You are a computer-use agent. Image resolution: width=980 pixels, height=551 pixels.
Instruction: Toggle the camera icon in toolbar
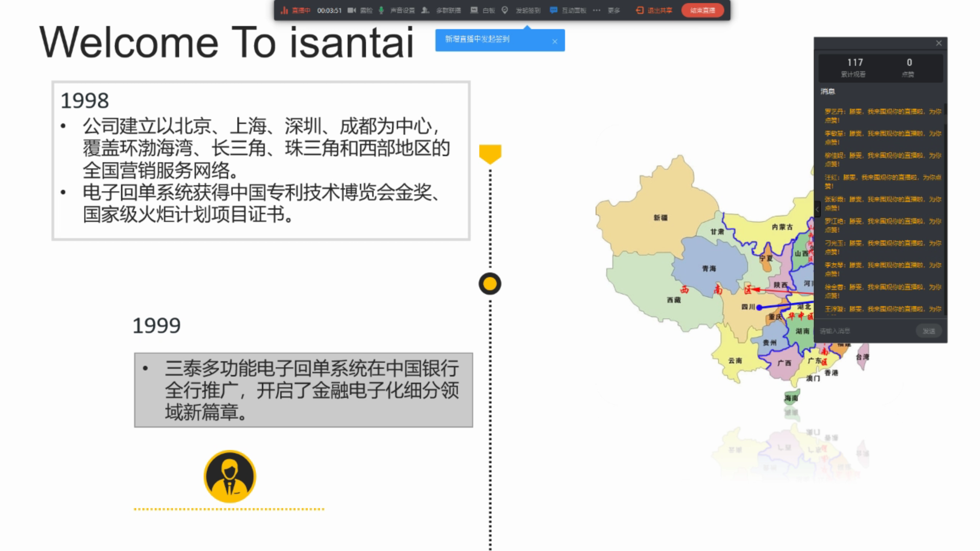coord(352,10)
